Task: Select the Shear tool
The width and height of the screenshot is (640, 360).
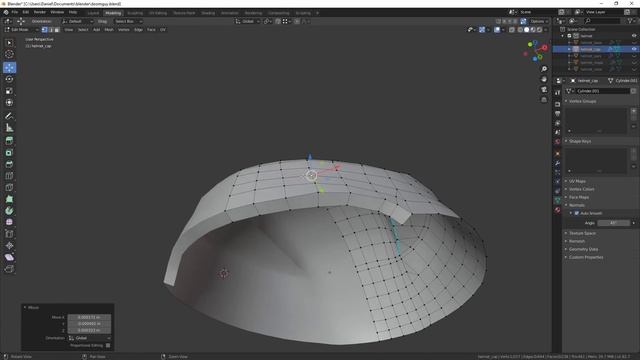Action: pyautogui.click(x=9, y=257)
